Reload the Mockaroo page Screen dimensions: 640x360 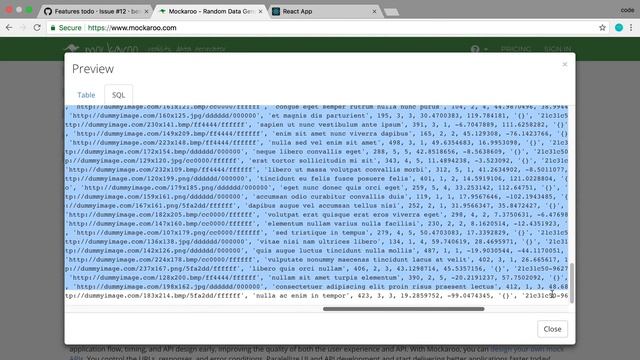click(37, 28)
